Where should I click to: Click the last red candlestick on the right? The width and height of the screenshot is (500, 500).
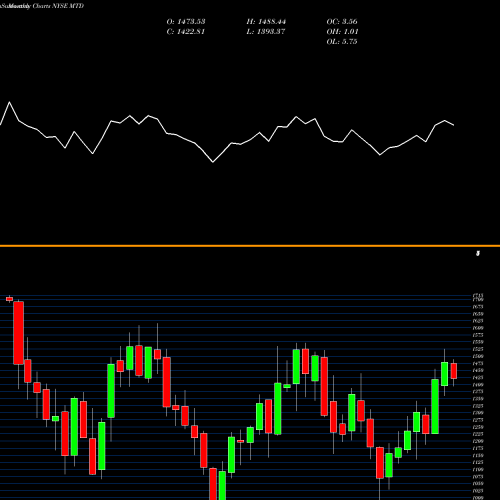tap(453, 371)
